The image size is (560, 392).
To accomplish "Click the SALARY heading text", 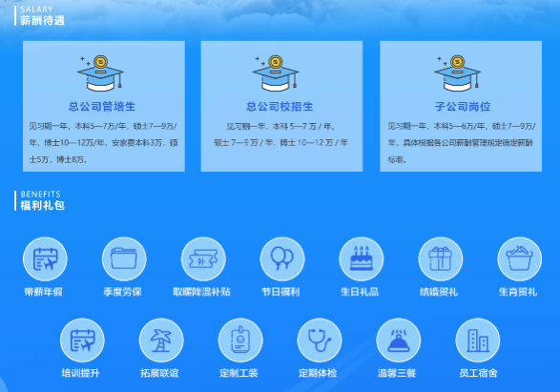I will [36, 9].
